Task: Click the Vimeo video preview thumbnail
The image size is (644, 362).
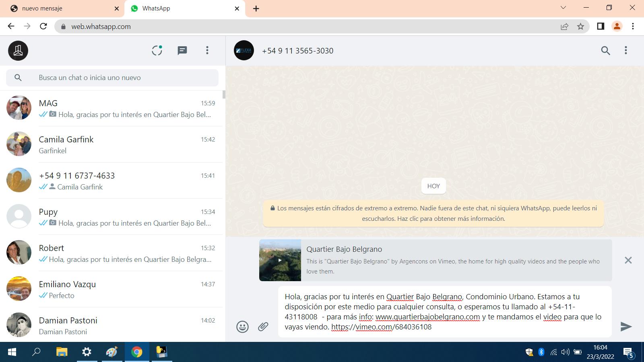Action: click(280, 260)
